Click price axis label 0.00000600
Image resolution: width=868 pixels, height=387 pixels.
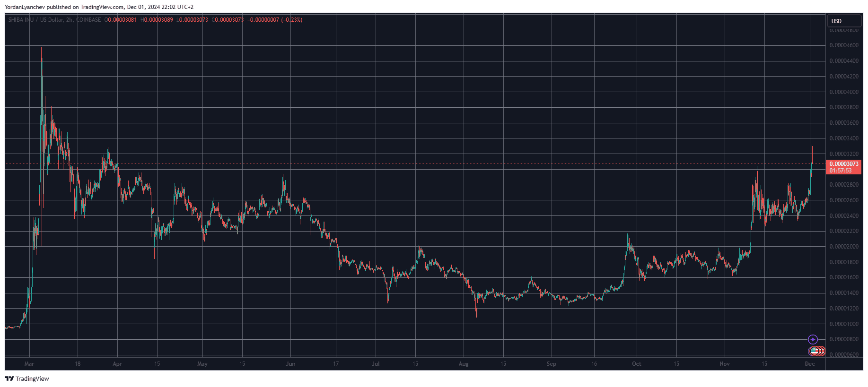click(x=844, y=355)
